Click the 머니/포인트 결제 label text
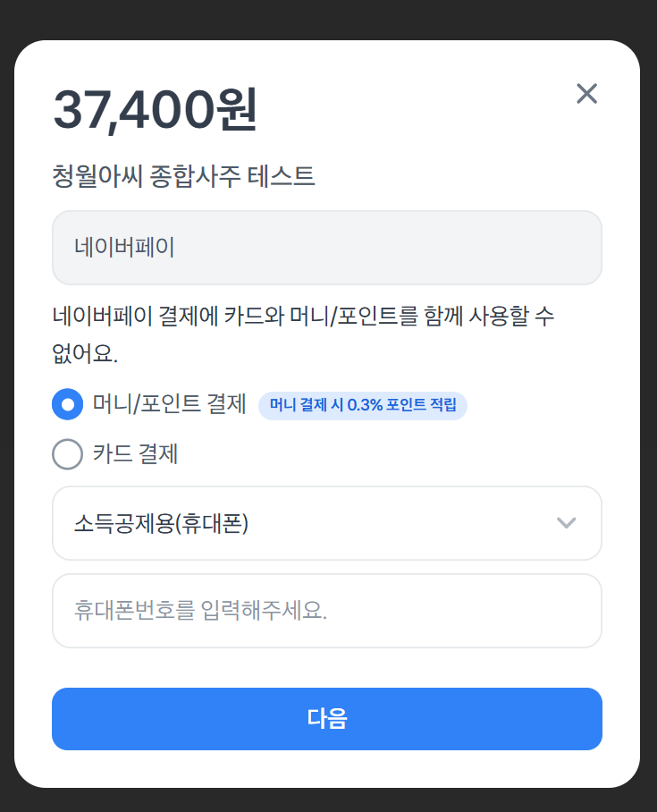This screenshot has height=812, width=657. (169, 404)
